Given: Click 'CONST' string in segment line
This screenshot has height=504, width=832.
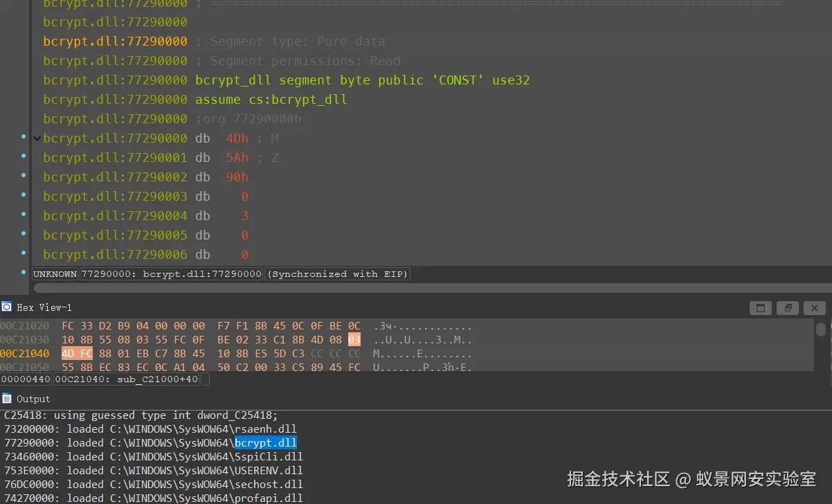Looking at the screenshot, I should [x=458, y=80].
